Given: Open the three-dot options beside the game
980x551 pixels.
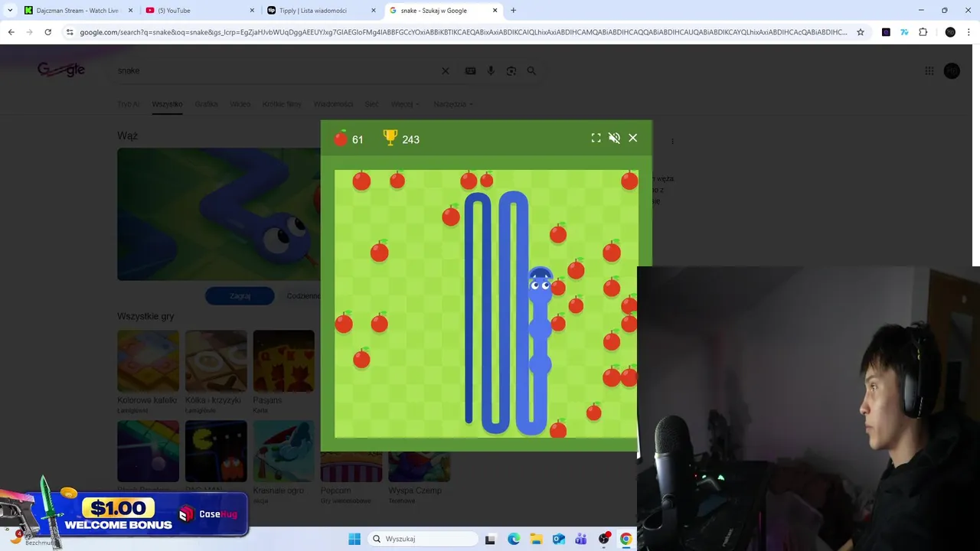Looking at the screenshot, I should [672, 142].
